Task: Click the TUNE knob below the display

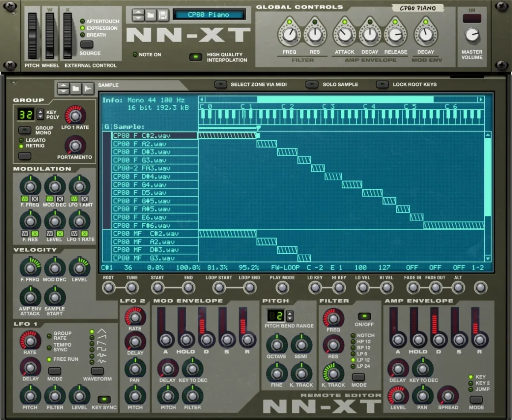Action: 132,288
